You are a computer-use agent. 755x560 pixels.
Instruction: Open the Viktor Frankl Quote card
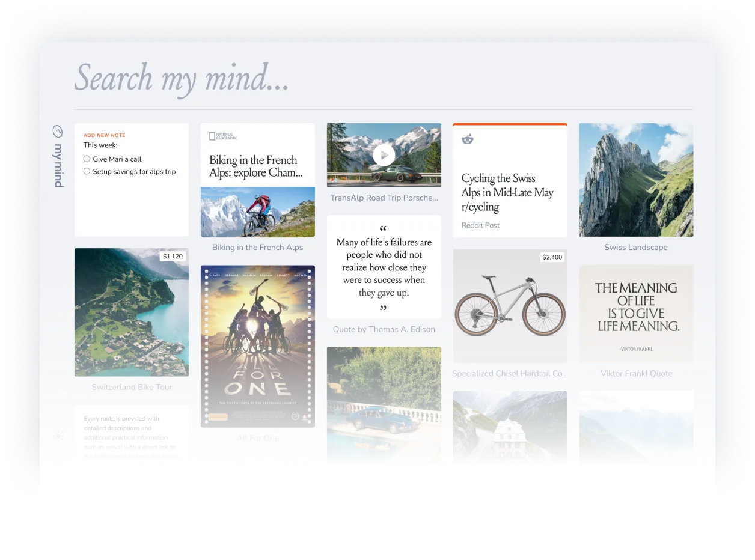[x=636, y=314]
